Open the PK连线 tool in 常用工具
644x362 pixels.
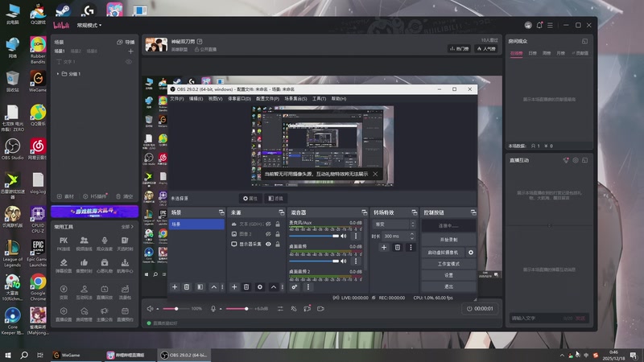click(x=64, y=244)
